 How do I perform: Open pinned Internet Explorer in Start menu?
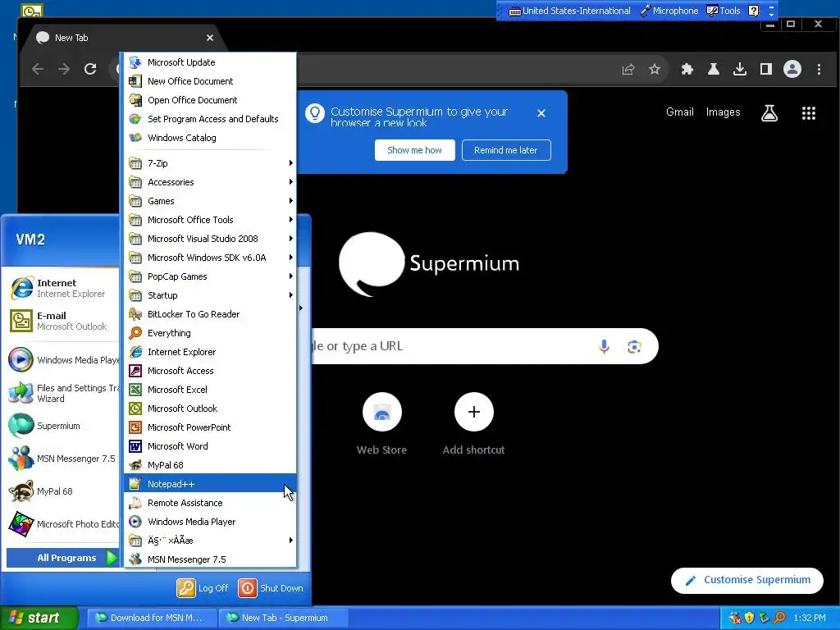[62, 288]
